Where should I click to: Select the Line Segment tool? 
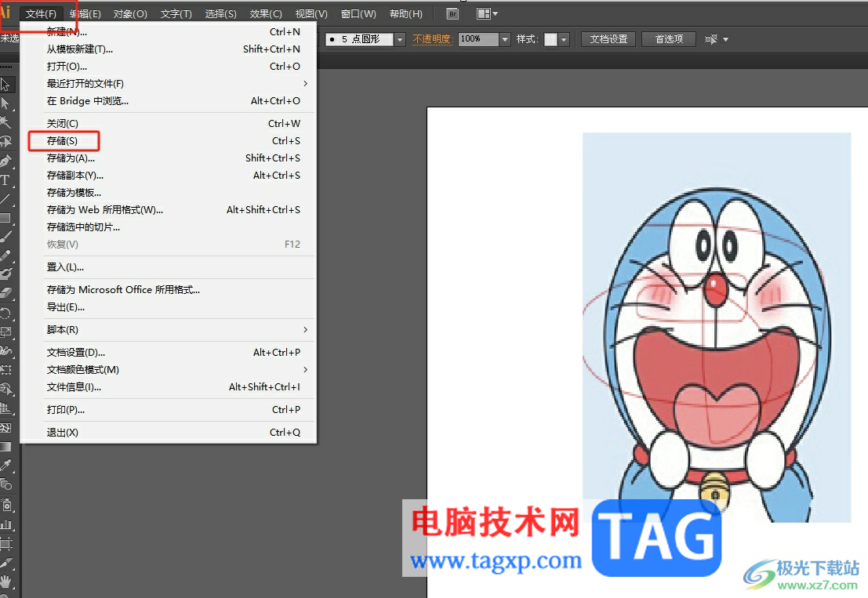(x=6, y=199)
